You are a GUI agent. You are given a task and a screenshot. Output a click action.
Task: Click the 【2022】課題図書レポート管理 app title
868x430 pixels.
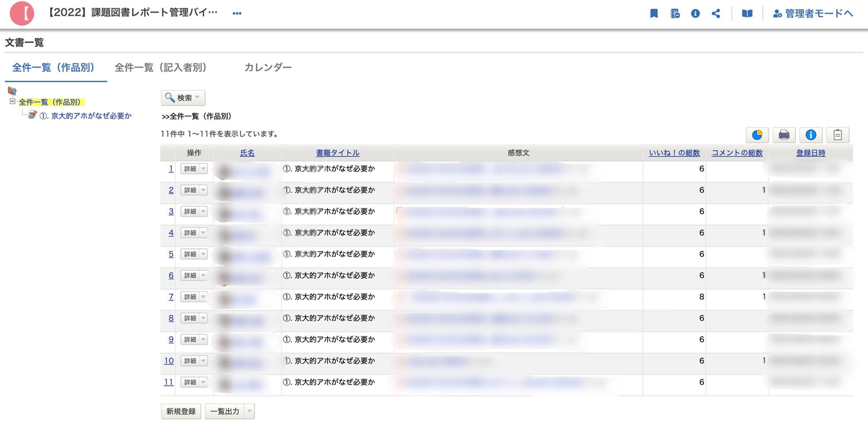131,13
